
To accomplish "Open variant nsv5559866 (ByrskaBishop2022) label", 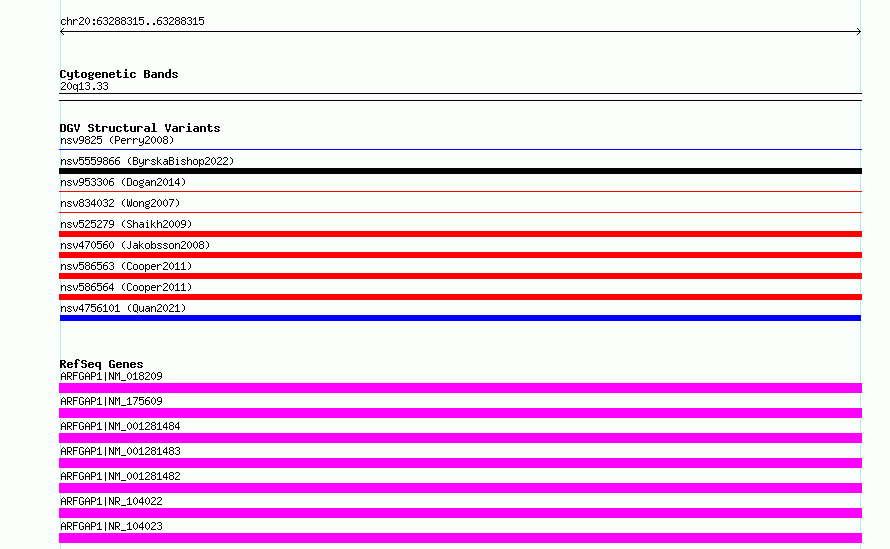I will pyautogui.click(x=147, y=161).
